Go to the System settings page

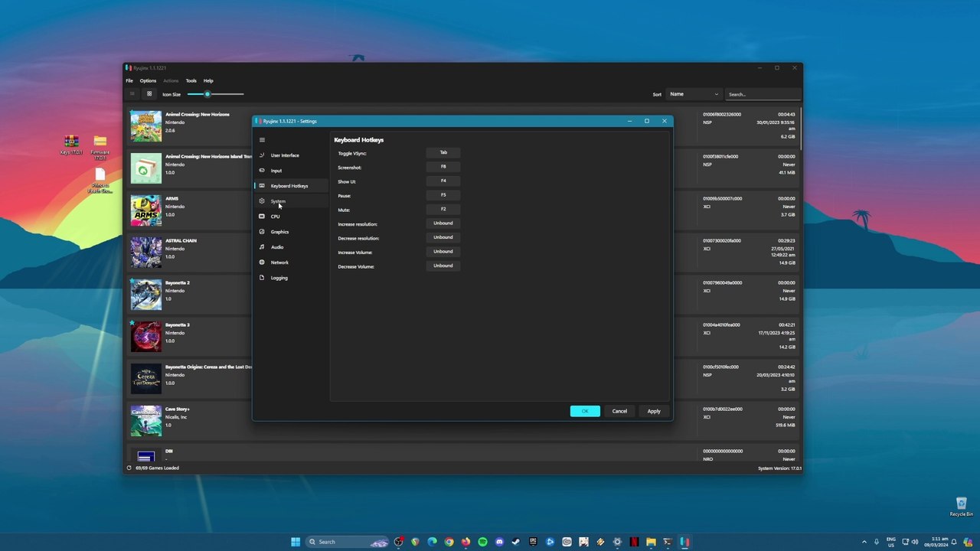292,201
